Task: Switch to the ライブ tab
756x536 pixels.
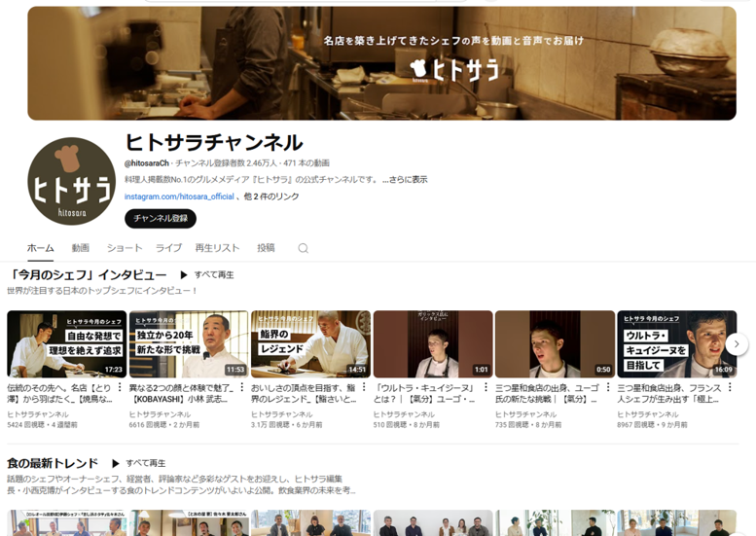Action: [168, 248]
